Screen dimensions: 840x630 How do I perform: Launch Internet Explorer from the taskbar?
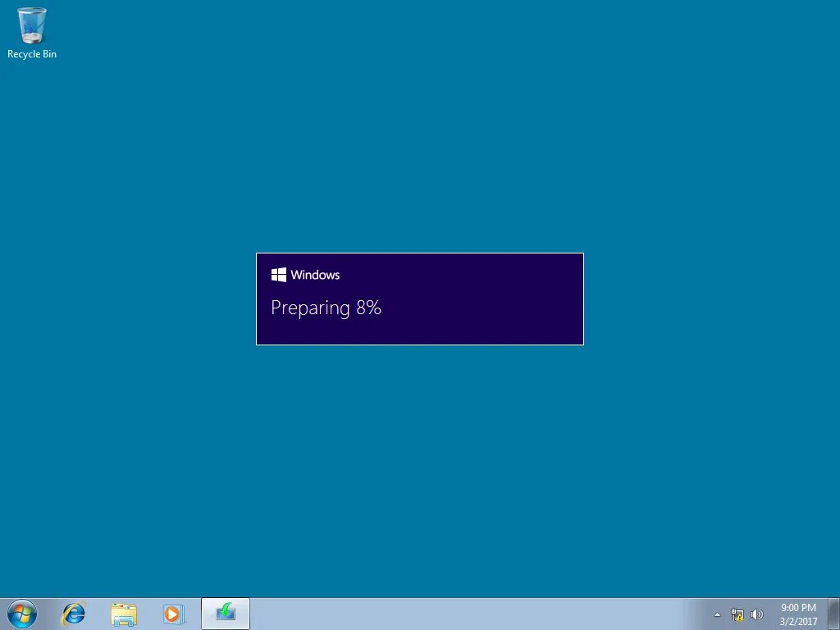point(73,614)
